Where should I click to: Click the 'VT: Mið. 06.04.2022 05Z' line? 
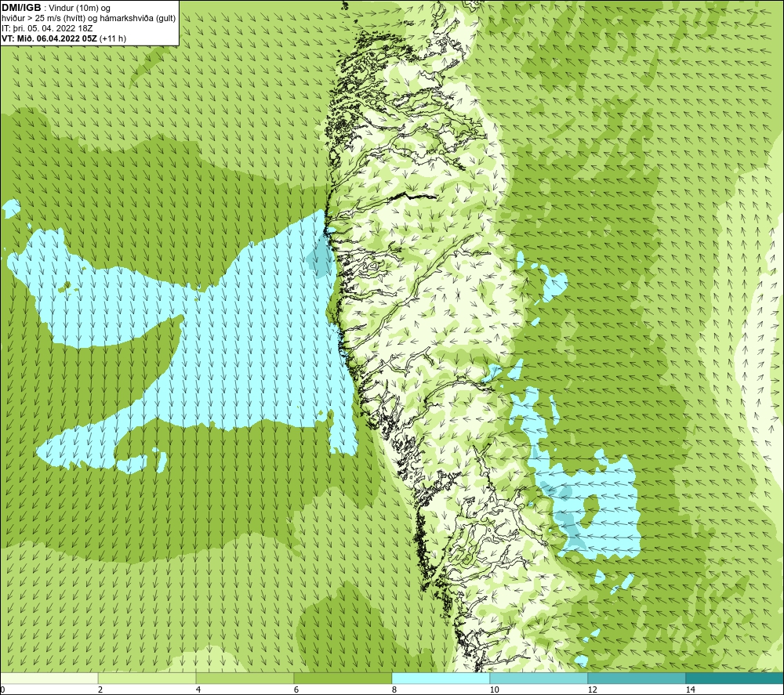pos(49,38)
